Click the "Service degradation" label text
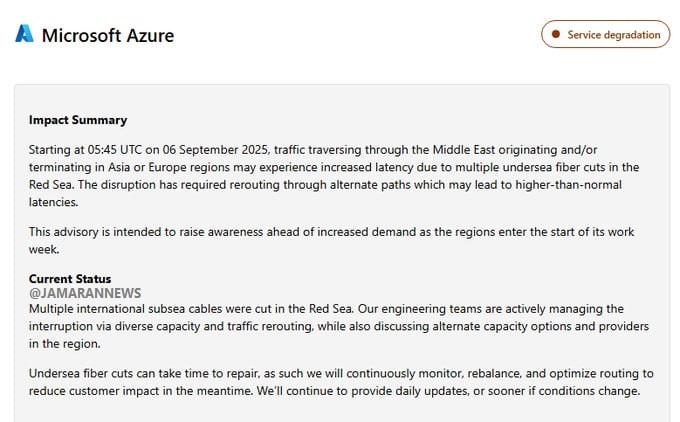This screenshot has width=680, height=422. click(x=614, y=34)
